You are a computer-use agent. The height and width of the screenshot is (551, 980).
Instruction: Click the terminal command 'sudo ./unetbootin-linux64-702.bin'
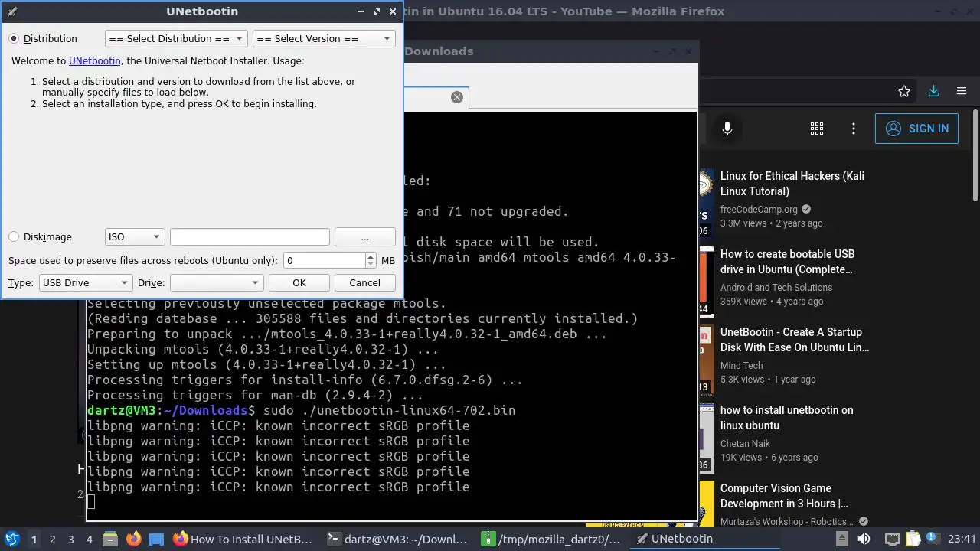click(x=389, y=411)
